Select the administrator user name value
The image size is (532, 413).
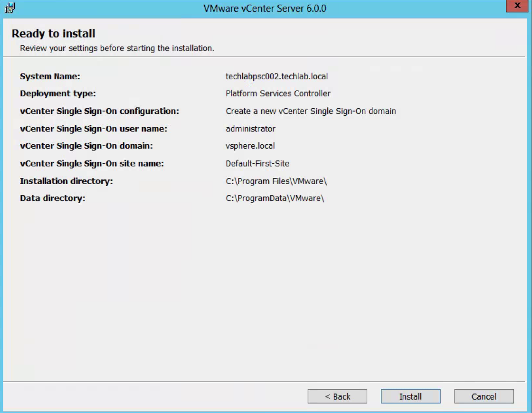click(x=250, y=129)
